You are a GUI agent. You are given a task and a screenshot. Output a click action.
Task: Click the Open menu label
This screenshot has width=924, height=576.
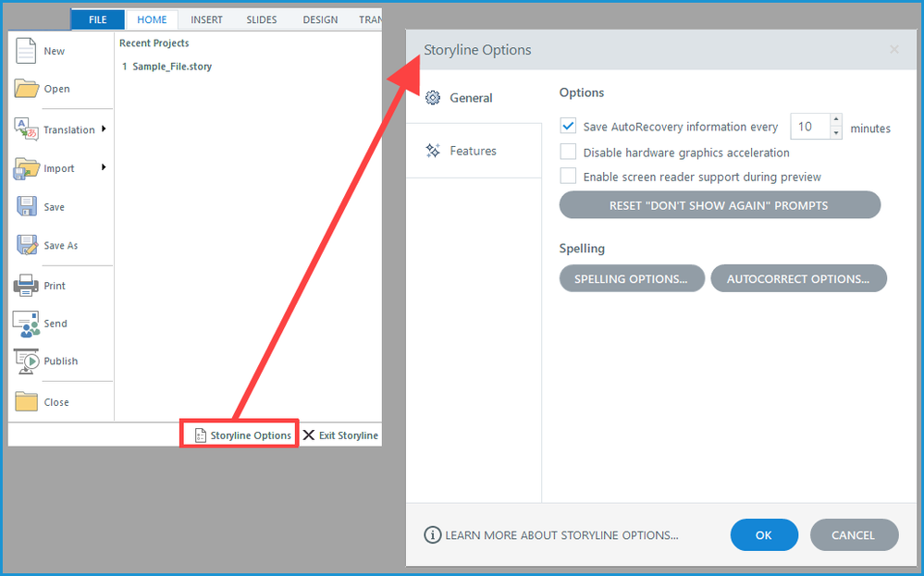[x=56, y=89]
